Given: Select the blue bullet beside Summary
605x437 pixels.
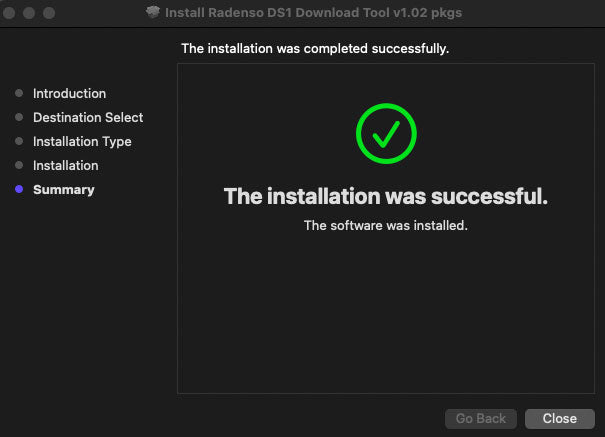Looking at the screenshot, I should point(19,189).
